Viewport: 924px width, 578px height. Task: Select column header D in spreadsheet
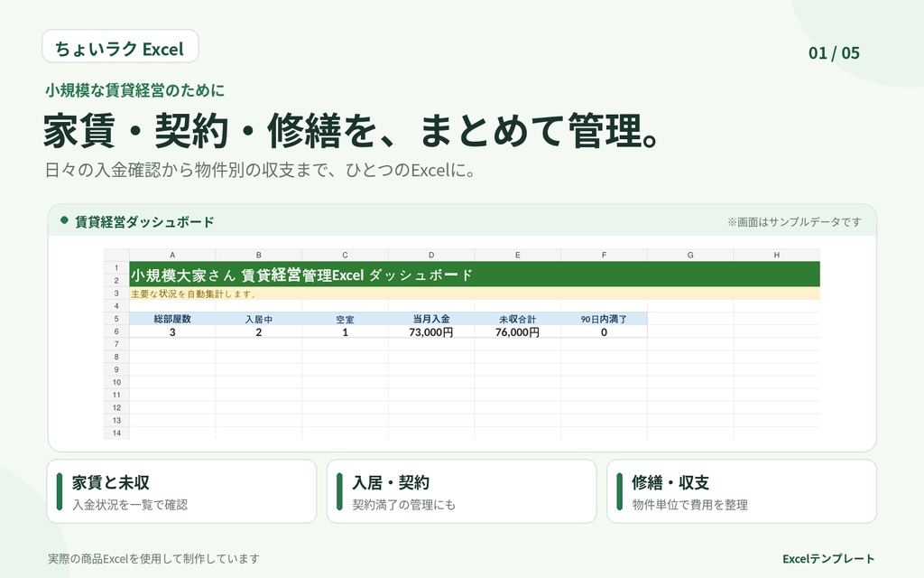pyautogui.click(x=431, y=255)
